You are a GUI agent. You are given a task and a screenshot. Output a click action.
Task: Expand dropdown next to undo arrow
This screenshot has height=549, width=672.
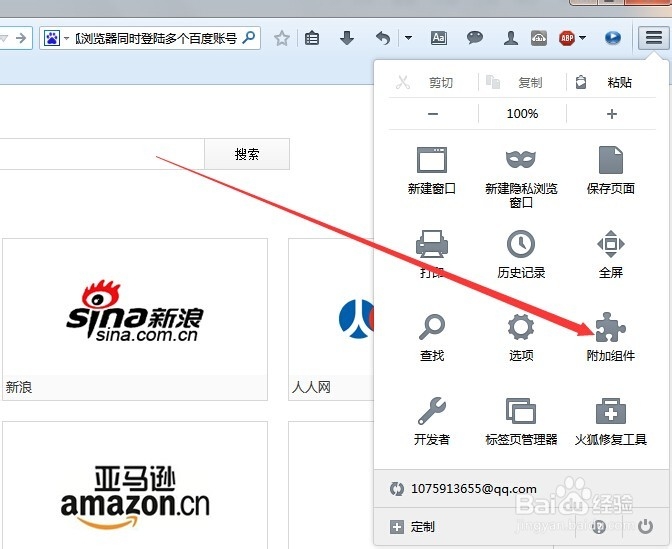coord(408,38)
